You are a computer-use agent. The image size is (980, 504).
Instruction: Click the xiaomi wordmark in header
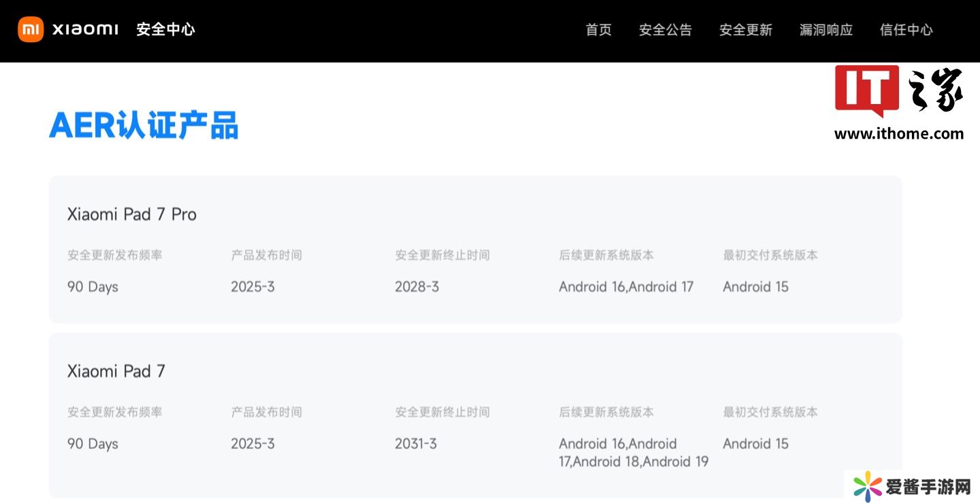(85, 29)
